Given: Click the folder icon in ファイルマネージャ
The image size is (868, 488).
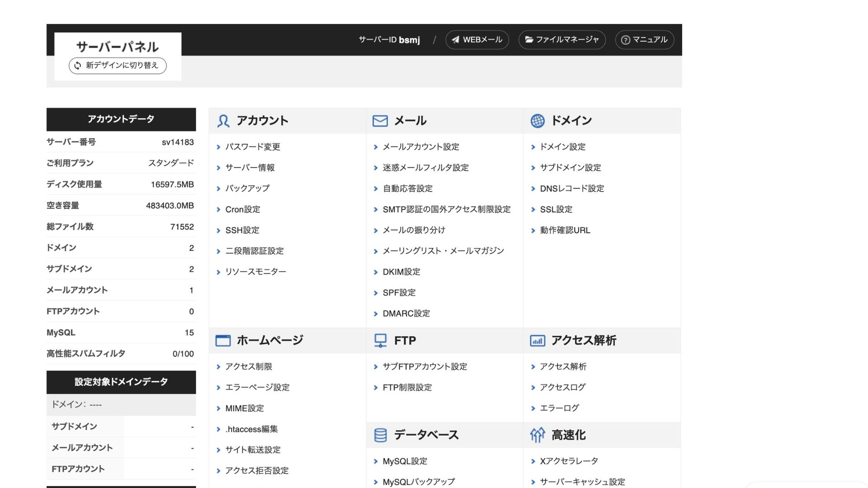Looking at the screenshot, I should 529,40.
